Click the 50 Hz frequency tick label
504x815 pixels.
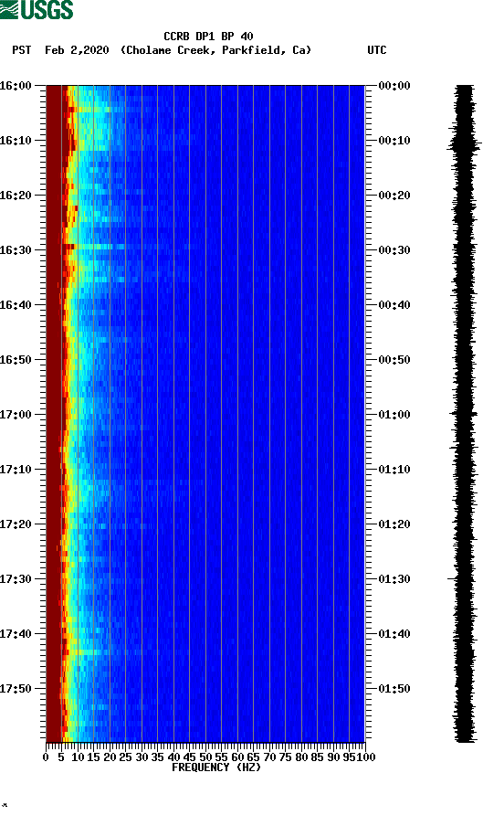coord(205,757)
